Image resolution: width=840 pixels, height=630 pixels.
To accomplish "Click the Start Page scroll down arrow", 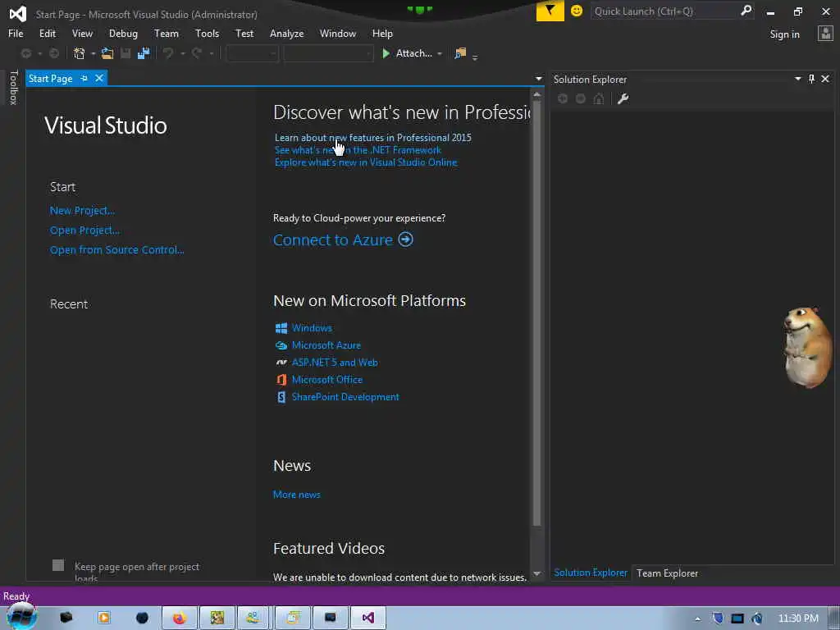I will point(536,573).
